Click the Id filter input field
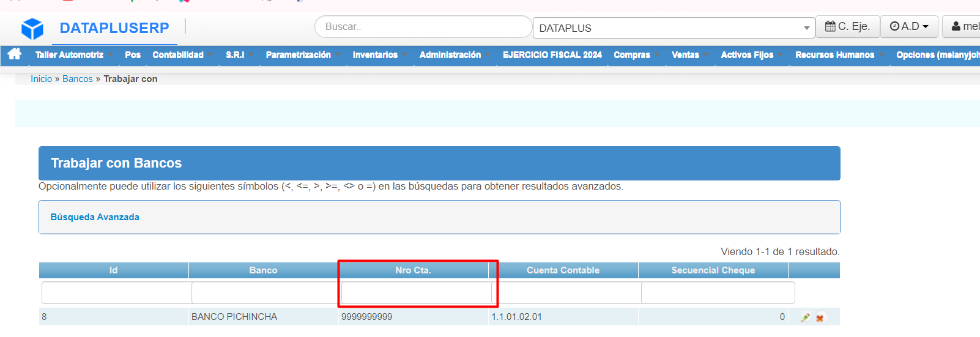The width and height of the screenshot is (980, 337). pyautogui.click(x=116, y=293)
